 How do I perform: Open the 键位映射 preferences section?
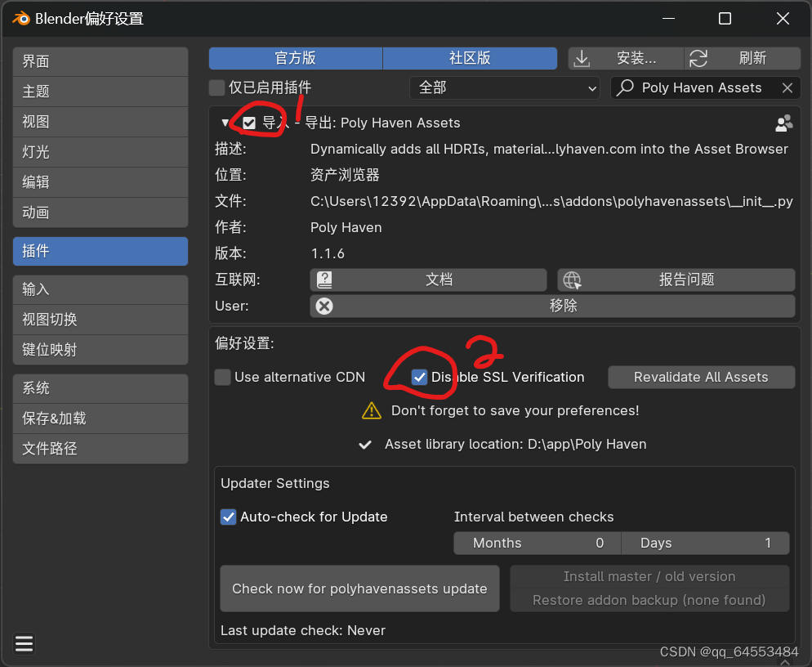(100, 350)
